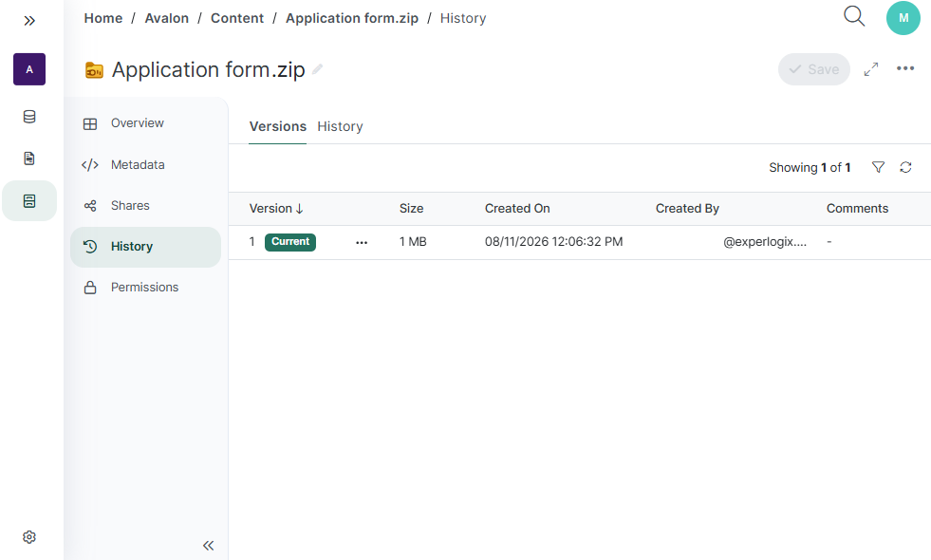Navigate to Content breadcrumb
The image size is (931, 560).
(x=237, y=18)
